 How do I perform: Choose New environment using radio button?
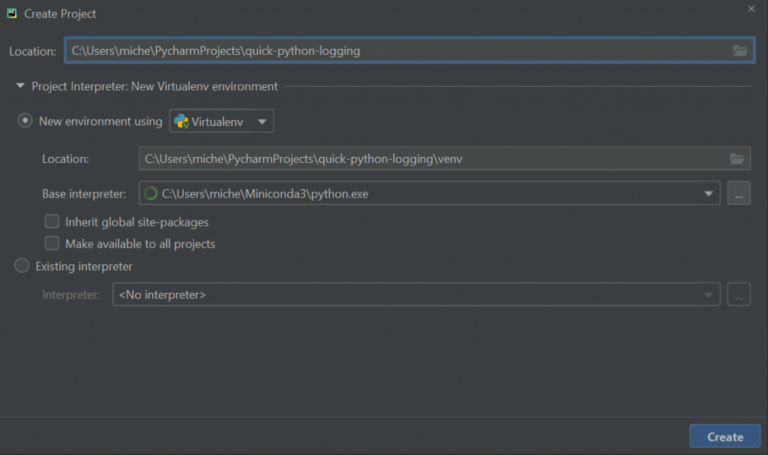click(x=25, y=121)
